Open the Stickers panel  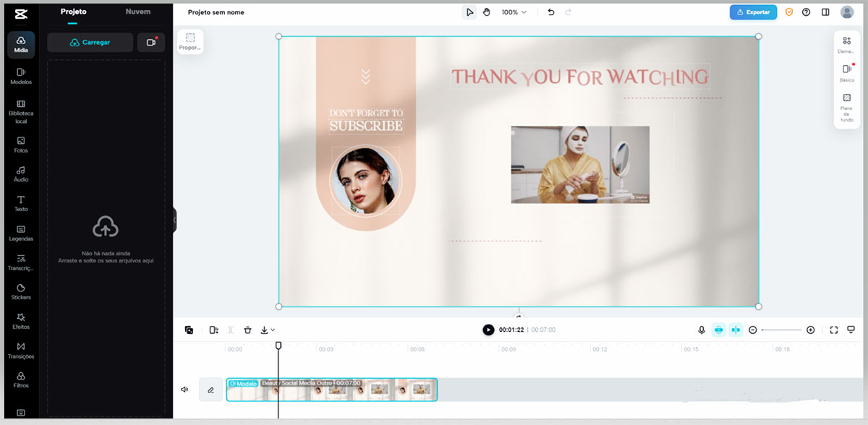pyautogui.click(x=21, y=291)
